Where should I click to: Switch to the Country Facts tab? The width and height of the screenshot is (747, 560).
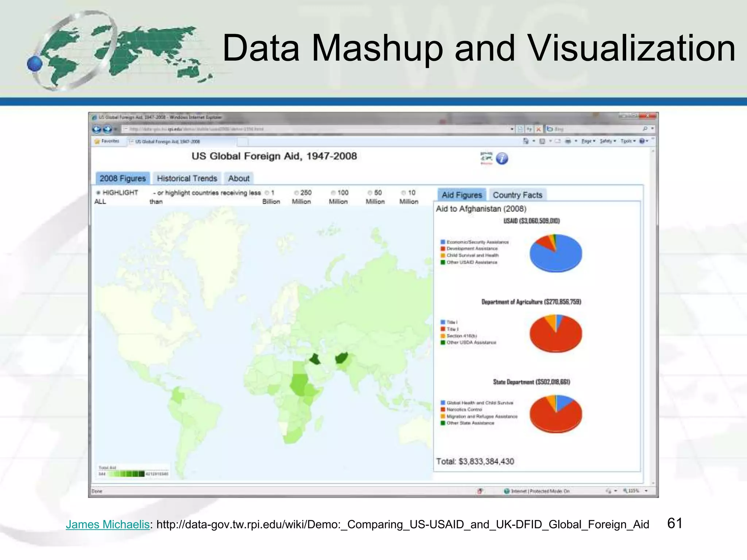click(x=518, y=195)
